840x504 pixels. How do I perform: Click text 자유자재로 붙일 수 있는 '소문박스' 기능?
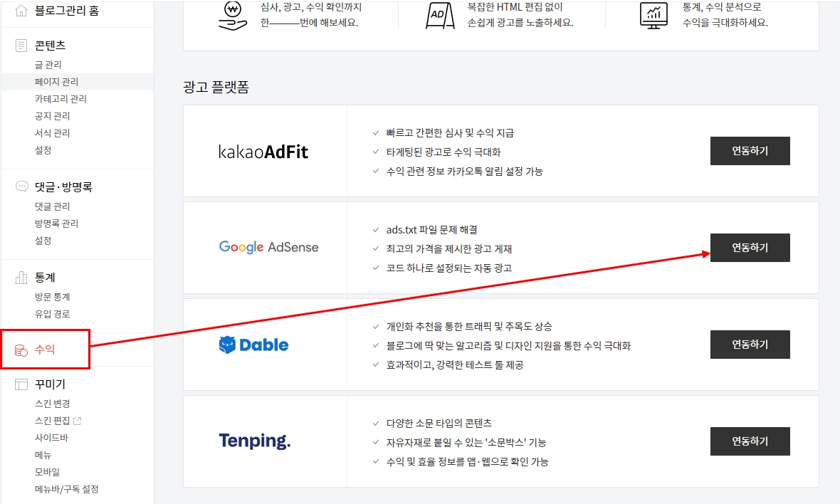tap(466, 442)
